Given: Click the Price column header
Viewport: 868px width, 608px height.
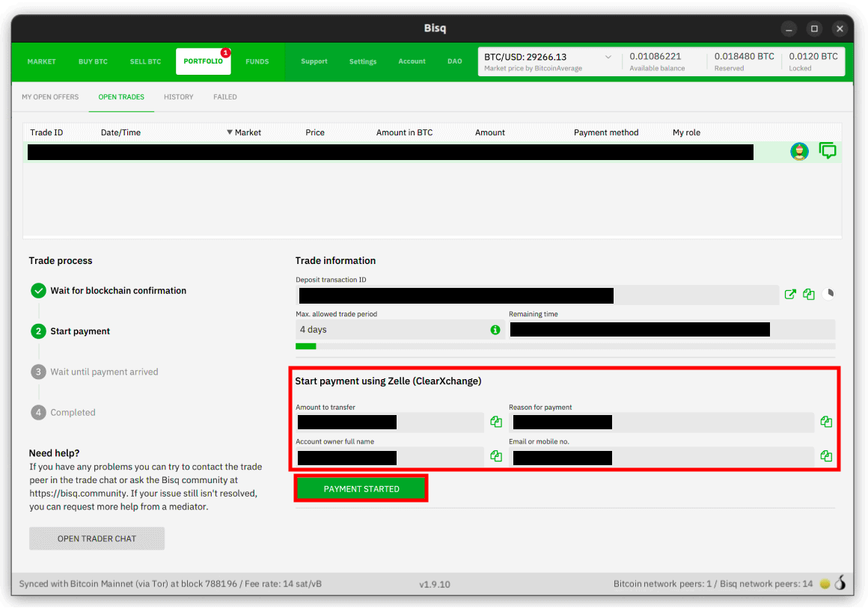Looking at the screenshot, I should click(x=315, y=133).
